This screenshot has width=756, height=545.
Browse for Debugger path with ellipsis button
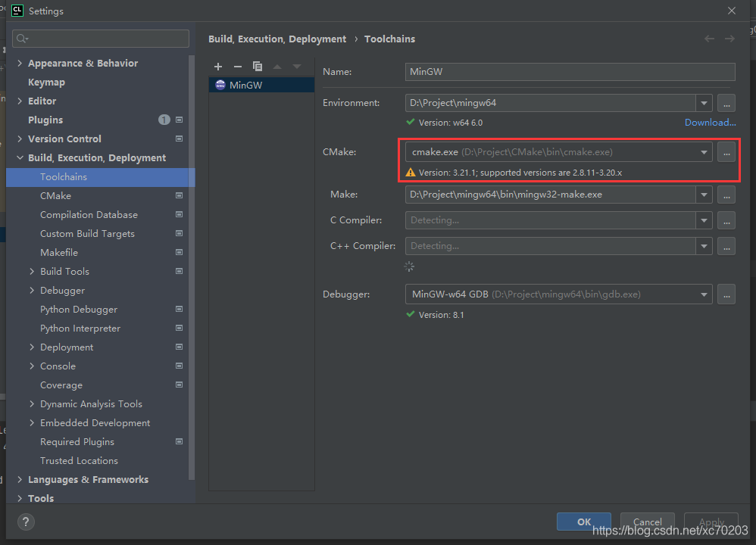pos(726,294)
